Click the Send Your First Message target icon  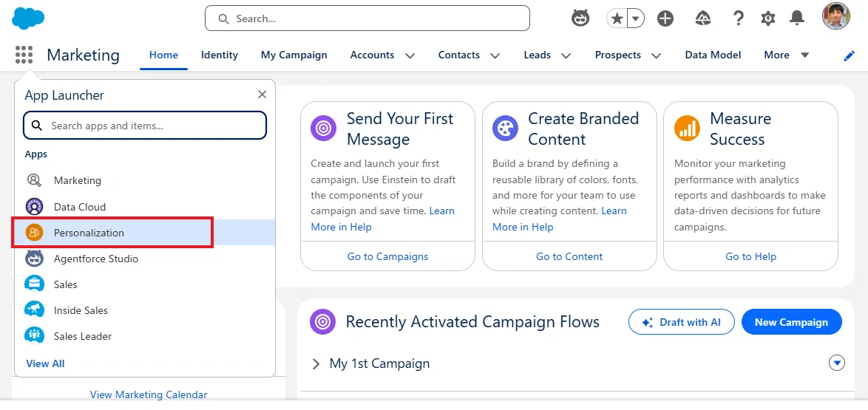pos(324,129)
